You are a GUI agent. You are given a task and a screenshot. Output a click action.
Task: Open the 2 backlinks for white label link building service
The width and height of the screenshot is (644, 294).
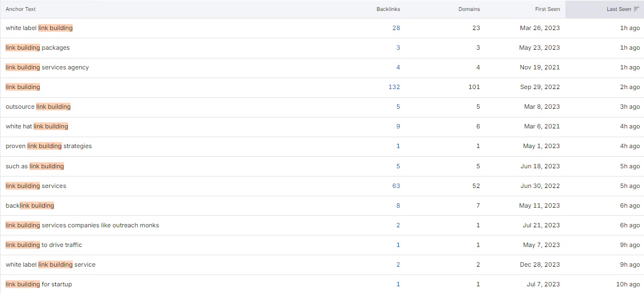398,265
